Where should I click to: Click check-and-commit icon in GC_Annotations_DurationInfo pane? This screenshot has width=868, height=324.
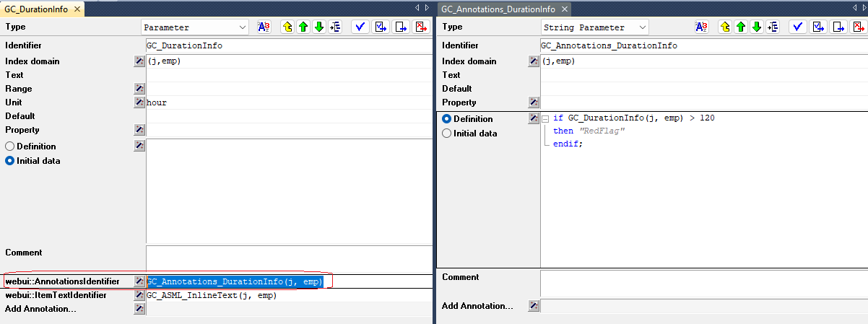tap(818, 27)
